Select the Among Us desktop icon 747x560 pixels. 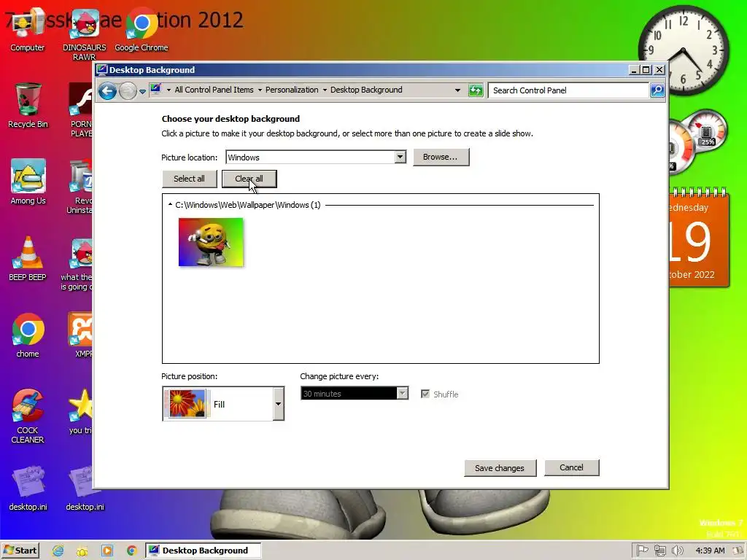click(x=28, y=182)
